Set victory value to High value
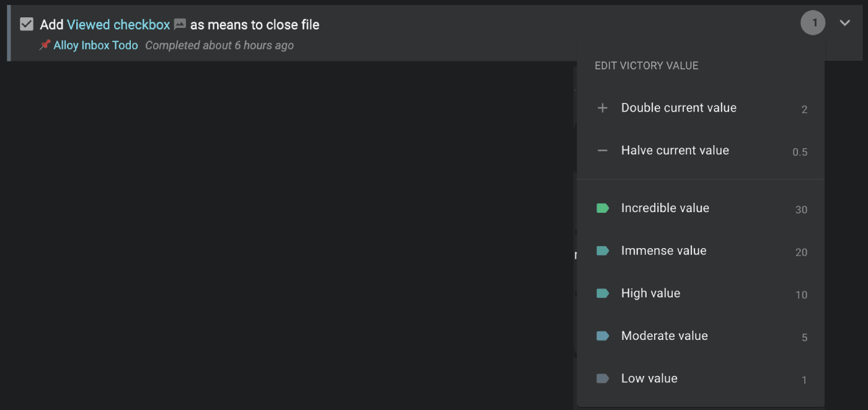The height and width of the screenshot is (410, 868). coord(650,293)
